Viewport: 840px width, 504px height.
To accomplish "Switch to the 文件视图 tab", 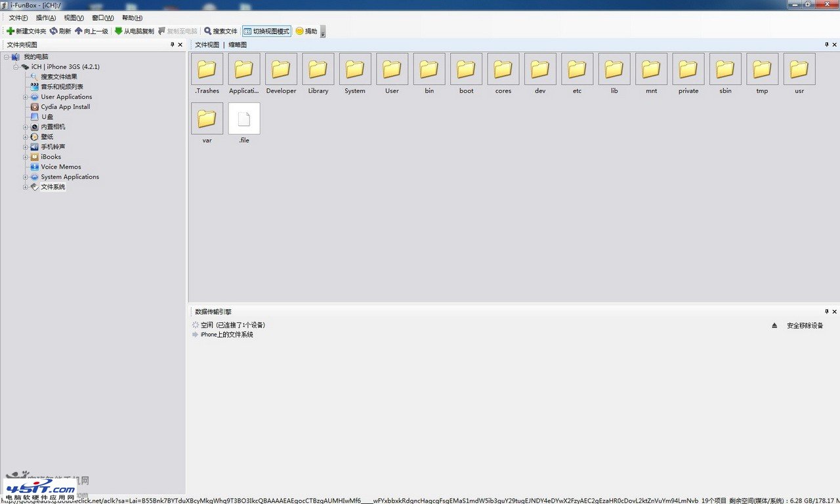I will 207,45.
